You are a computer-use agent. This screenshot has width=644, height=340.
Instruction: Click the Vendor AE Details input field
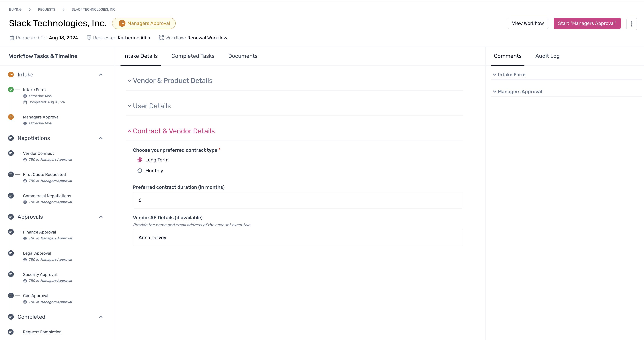[x=298, y=238]
